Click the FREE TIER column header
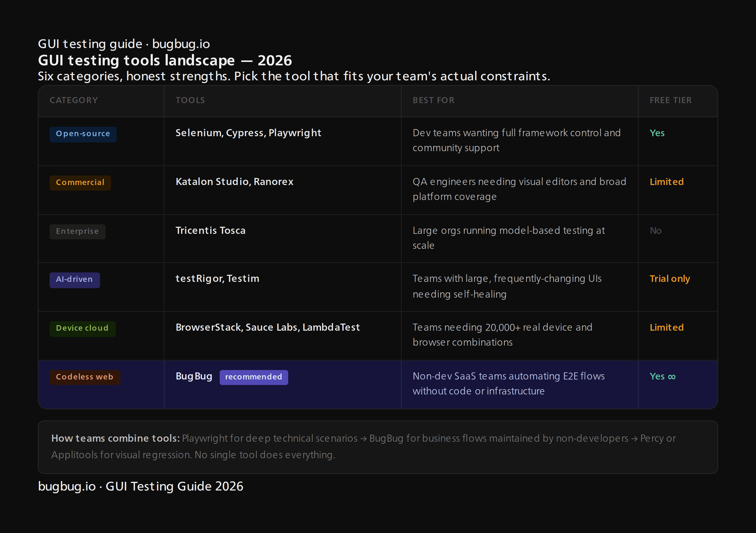This screenshot has width=756, height=533. click(670, 101)
